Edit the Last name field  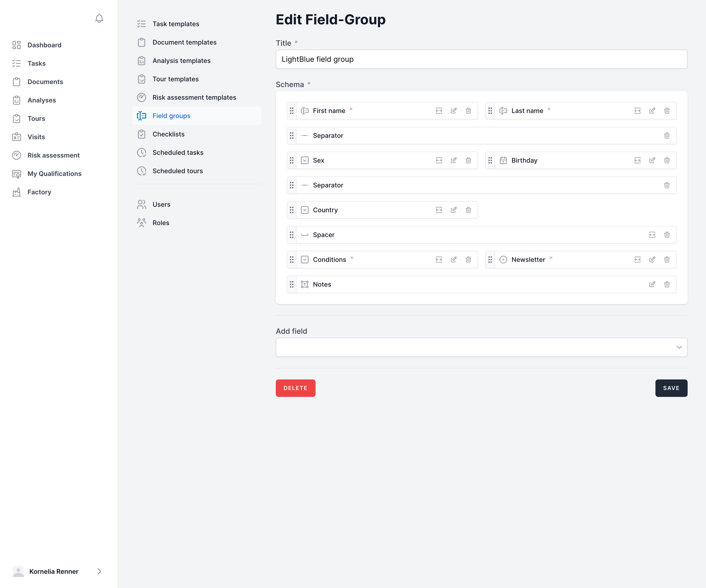point(652,111)
